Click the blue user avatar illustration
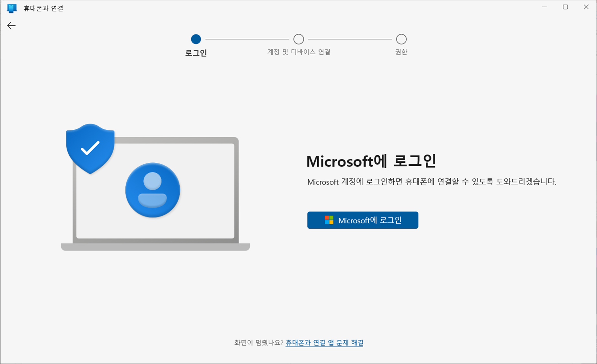The image size is (597, 364). pyautogui.click(x=152, y=190)
